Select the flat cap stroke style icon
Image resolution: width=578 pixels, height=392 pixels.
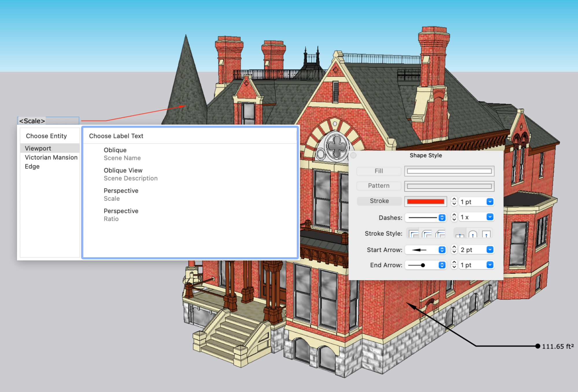(x=460, y=234)
